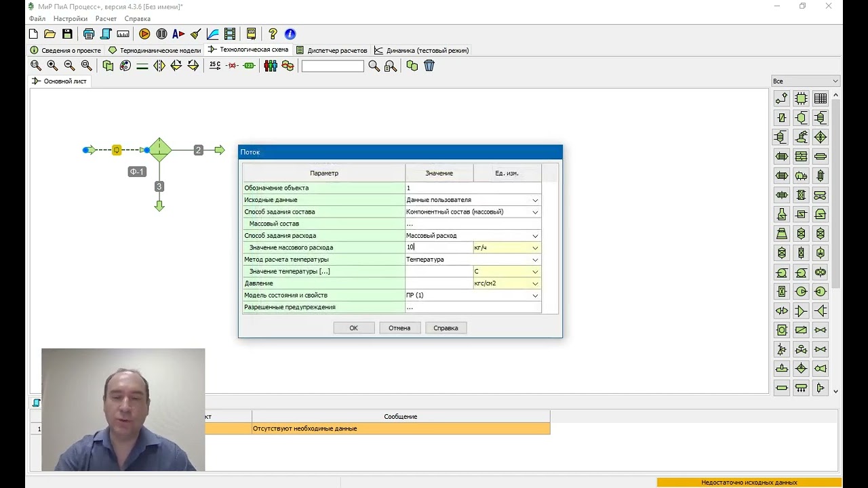Switch to Сведения о проекте tab
868x488 pixels.
pos(66,50)
